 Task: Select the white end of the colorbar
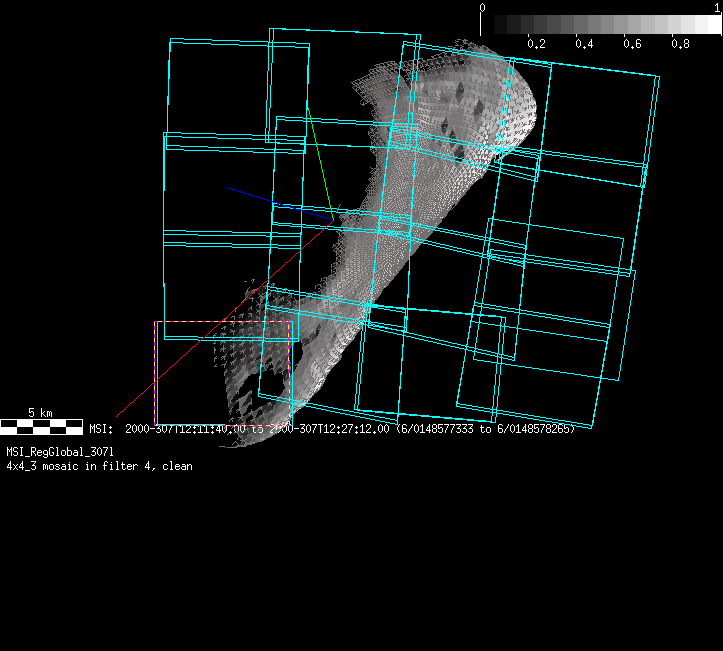point(711,25)
